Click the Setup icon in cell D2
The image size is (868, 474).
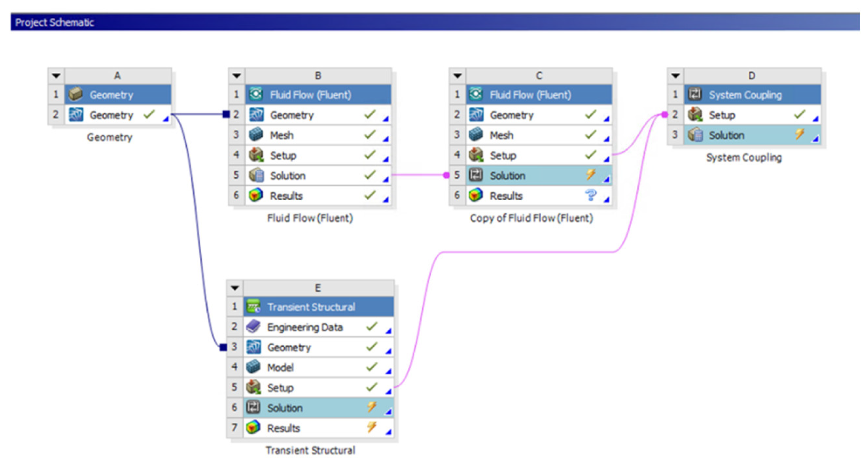695,114
